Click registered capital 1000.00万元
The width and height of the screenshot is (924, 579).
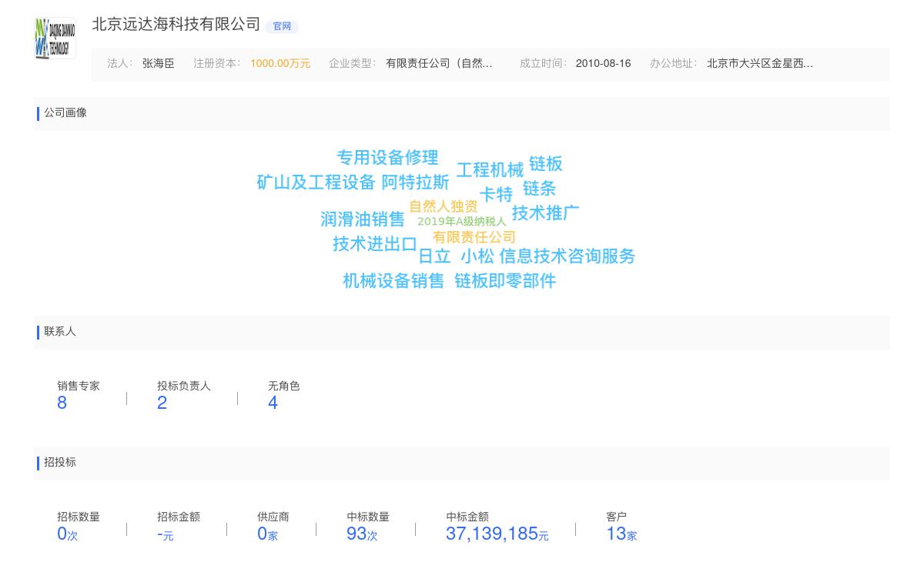click(x=280, y=64)
